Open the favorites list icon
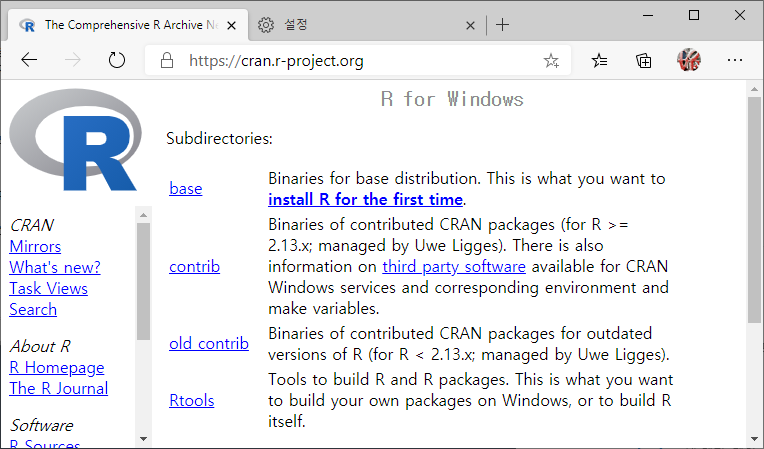 pyautogui.click(x=599, y=60)
